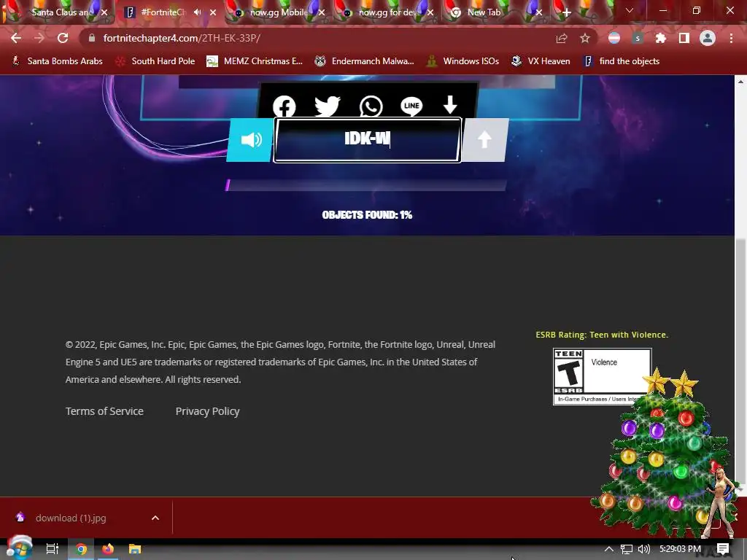Share via the Twitter bird icon
747x560 pixels.
[328, 106]
